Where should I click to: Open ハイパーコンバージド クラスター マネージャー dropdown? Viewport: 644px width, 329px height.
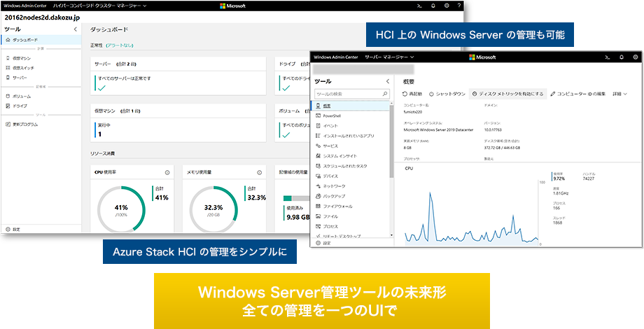coord(100,6)
